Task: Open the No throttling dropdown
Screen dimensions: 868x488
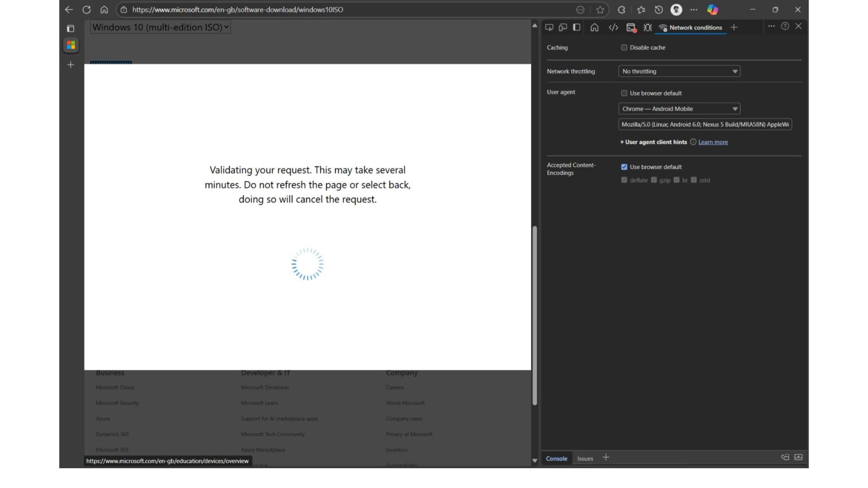Action: (x=679, y=71)
